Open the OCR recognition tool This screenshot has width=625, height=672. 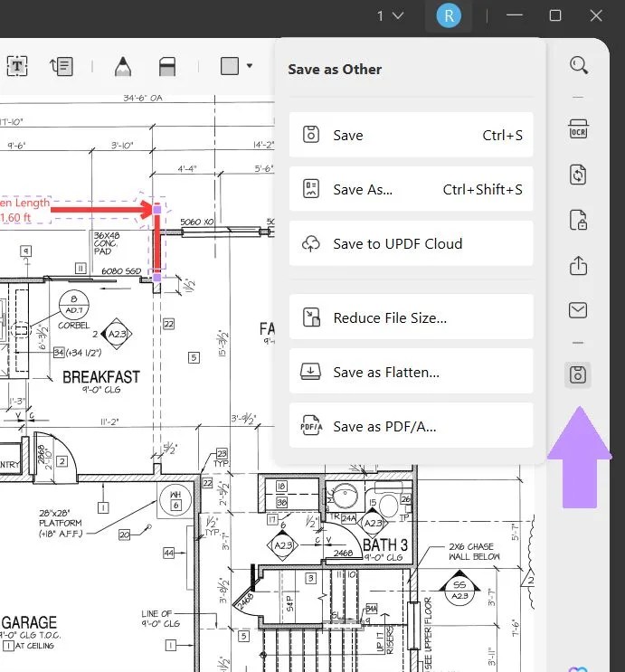click(x=578, y=129)
